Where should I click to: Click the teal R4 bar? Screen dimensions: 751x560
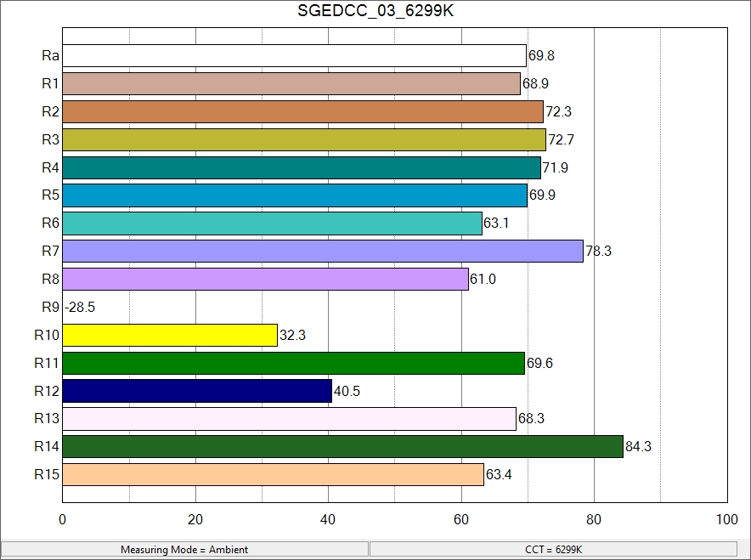click(x=302, y=168)
